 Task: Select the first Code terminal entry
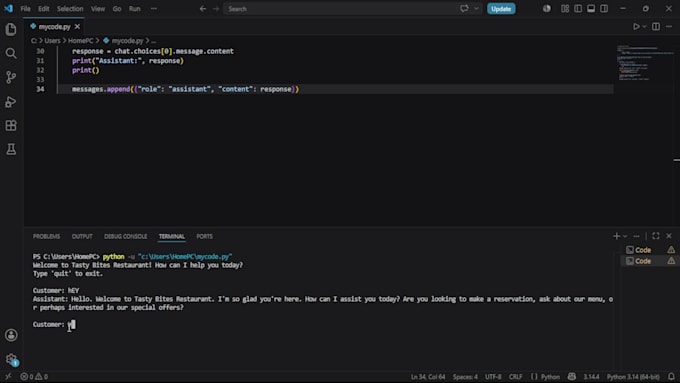[x=650, y=250]
